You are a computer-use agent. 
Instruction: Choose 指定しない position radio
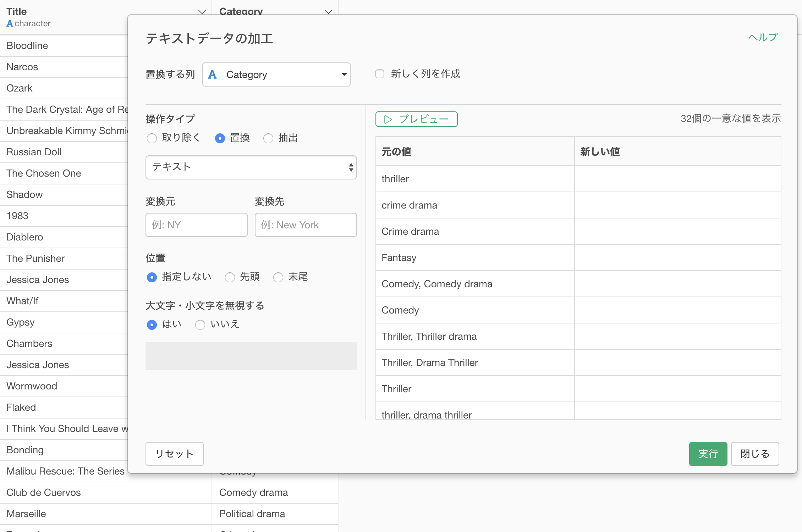[x=152, y=277]
